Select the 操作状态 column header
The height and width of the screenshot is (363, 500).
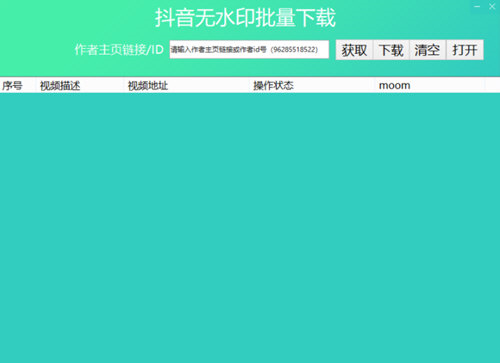point(312,85)
